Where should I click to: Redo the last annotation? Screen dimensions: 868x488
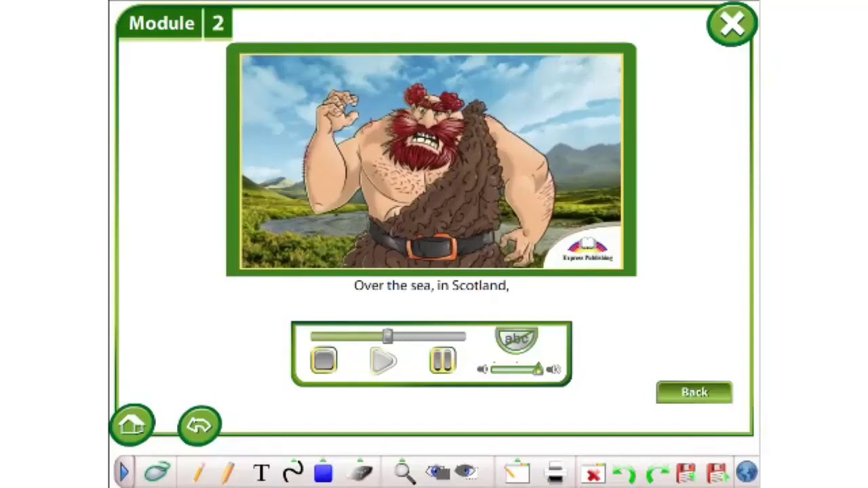[x=657, y=473]
